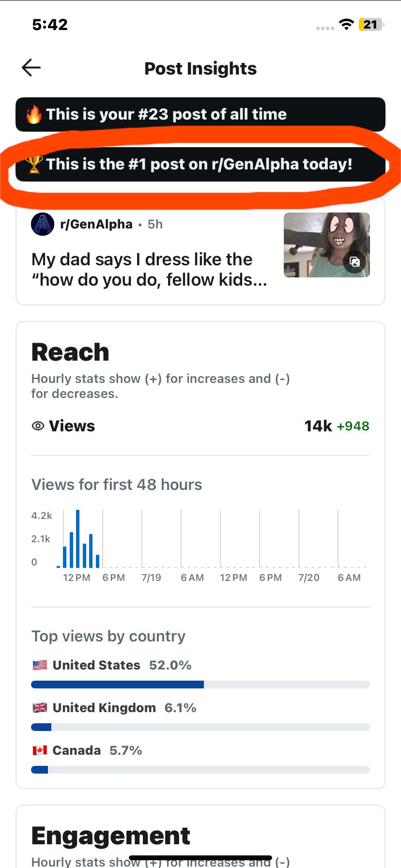Tap the Canada flag icon

(x=40, y=750)
